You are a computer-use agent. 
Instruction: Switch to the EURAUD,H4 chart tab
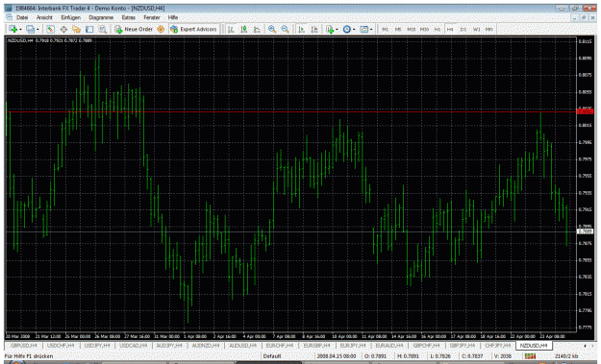(389, 345)
